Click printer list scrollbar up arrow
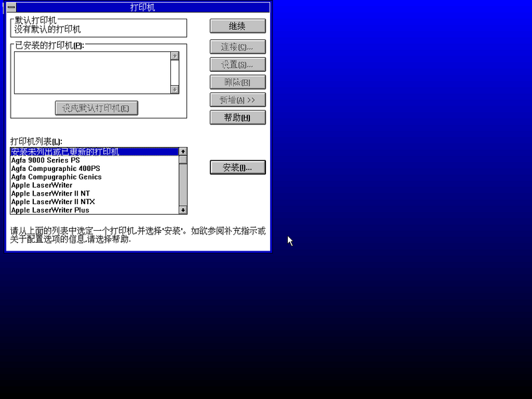The width and height of the screenshot is (532, 399). click(183, 152)
